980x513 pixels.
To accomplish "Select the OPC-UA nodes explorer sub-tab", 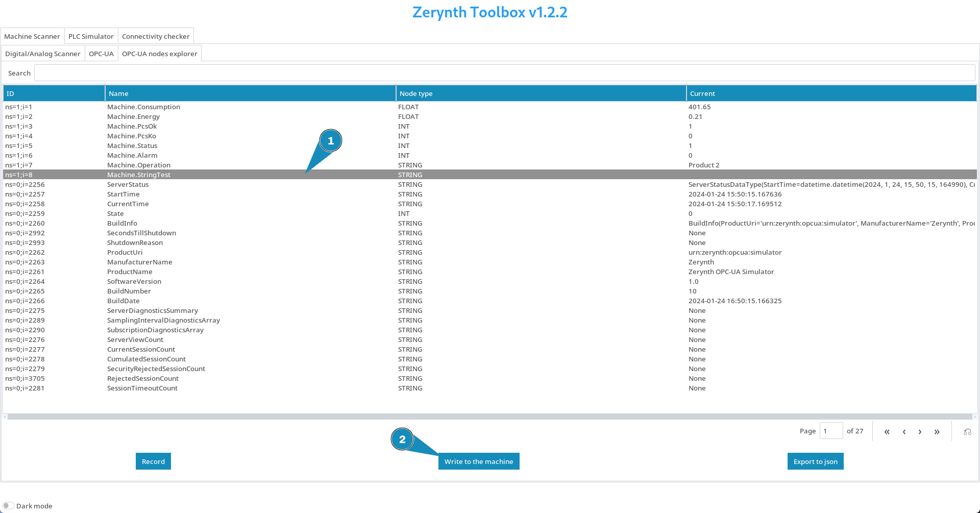I will pos(159,54).
